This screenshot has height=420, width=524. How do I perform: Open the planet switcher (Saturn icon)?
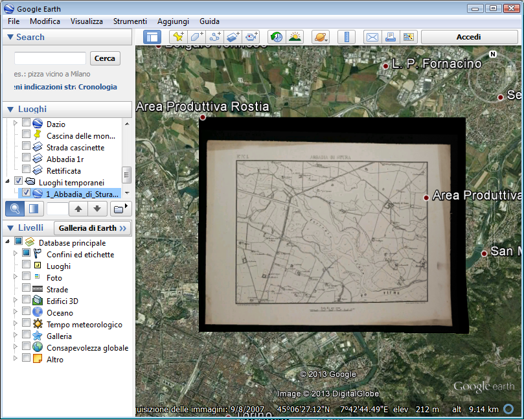click(321, 37)
